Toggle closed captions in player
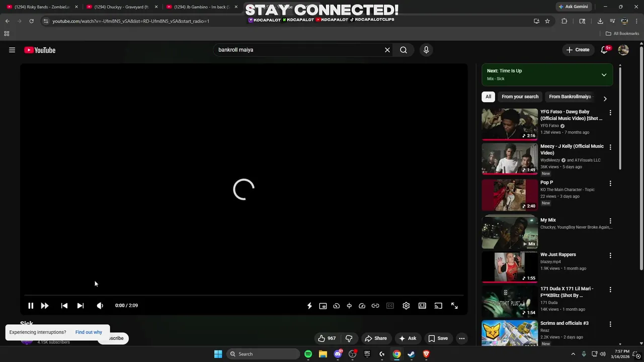644x362 pixels. pyautogui.click(x=390, y=306)
